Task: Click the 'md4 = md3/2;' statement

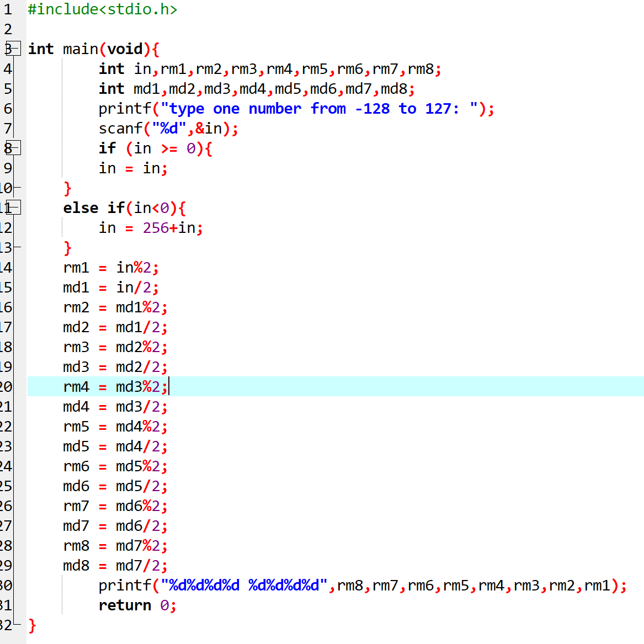Action: (115, 407)
